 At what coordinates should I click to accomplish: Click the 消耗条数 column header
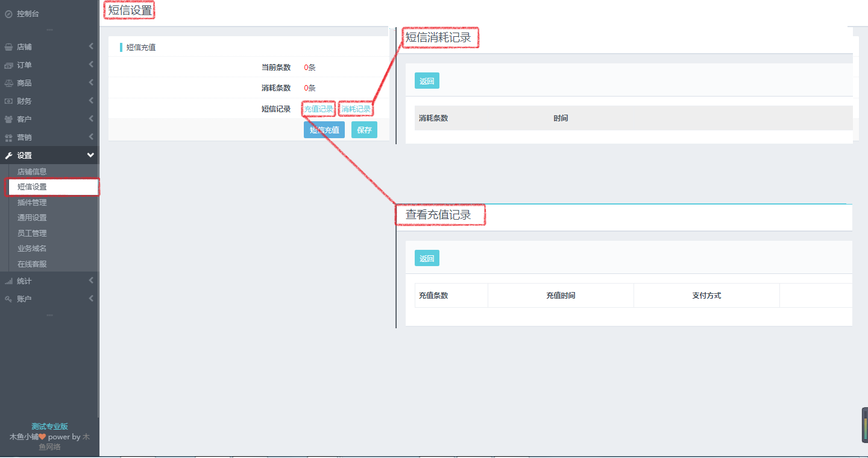point(433,118)
